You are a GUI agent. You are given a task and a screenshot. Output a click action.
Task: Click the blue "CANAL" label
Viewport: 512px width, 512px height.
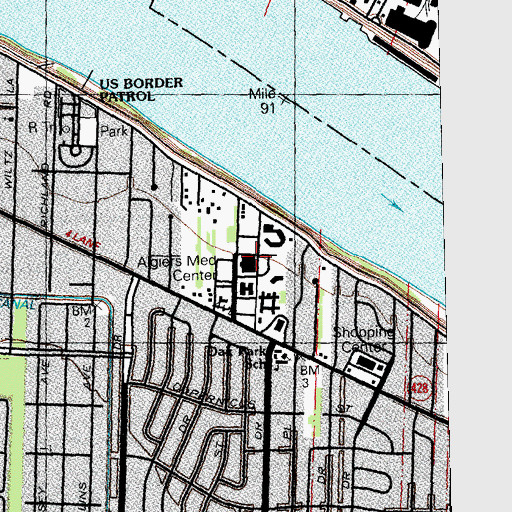point(17,305)
